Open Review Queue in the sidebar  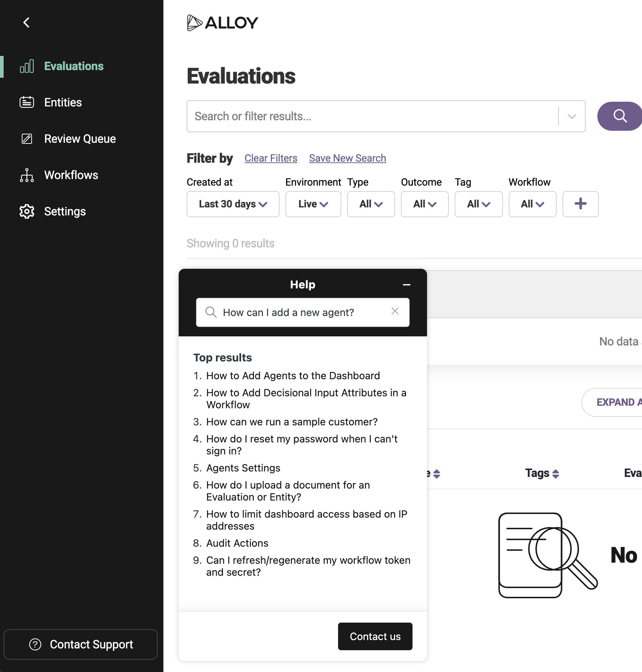pos(80,139)
